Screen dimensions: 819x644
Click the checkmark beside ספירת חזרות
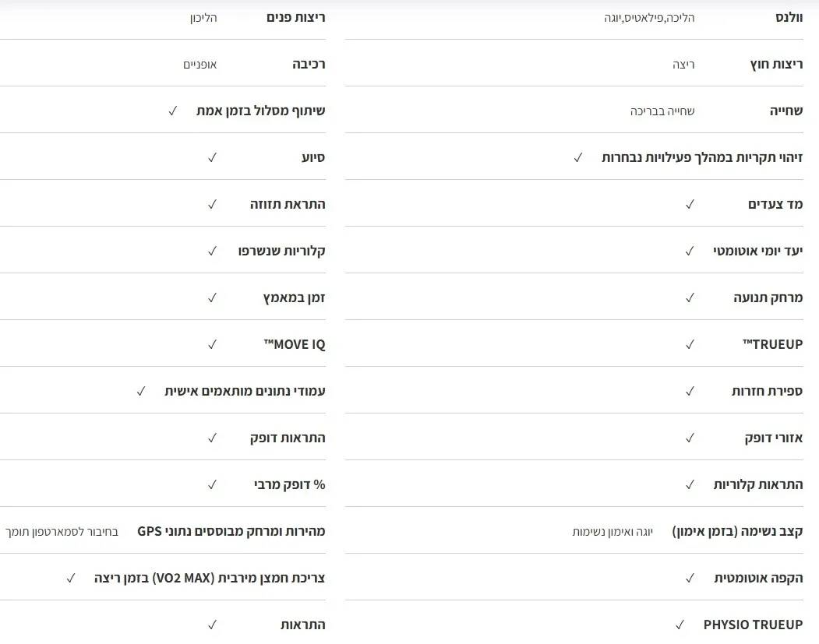[690, 391]
